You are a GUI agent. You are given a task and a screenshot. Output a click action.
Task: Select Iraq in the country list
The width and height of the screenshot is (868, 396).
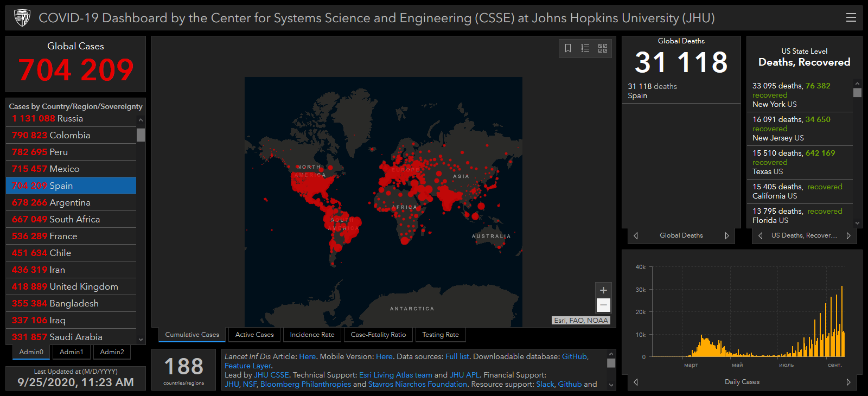pos(71,320)
